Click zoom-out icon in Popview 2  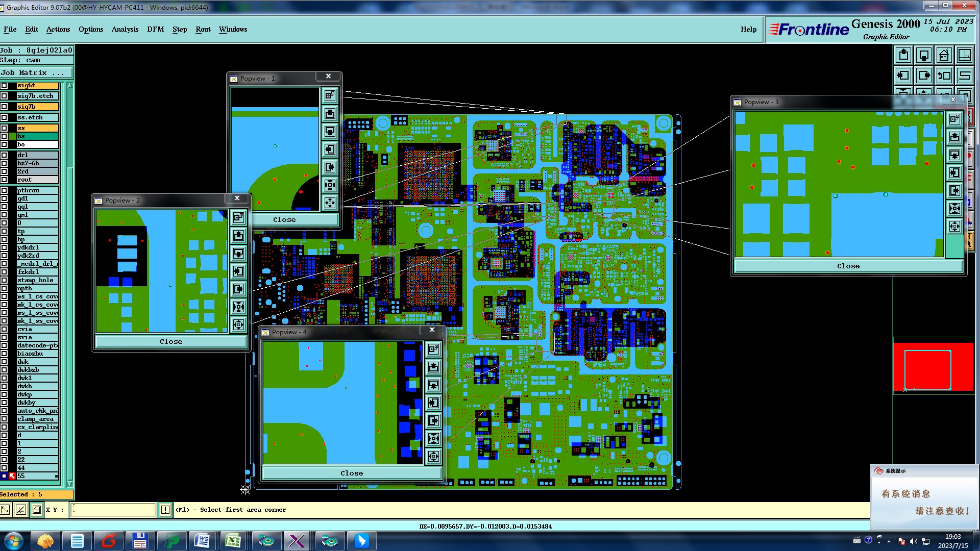[x=238, y=324]
